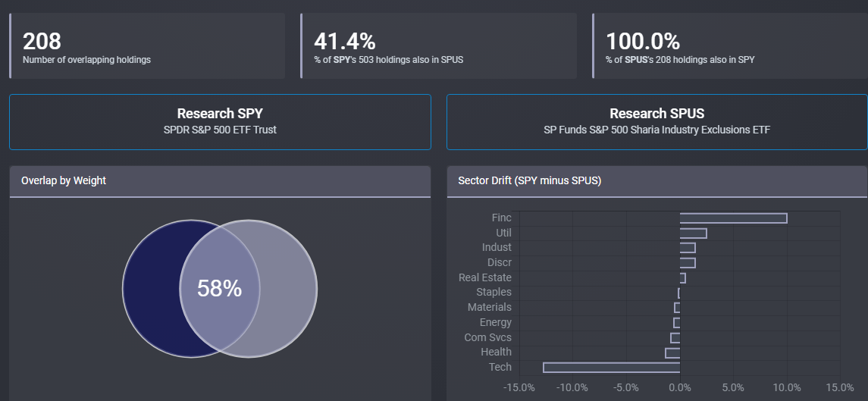Image resolution: width=868 pixels, height=401 pixels.
Task: Click the 5.0% axis tick label
Action: [733, 387]
